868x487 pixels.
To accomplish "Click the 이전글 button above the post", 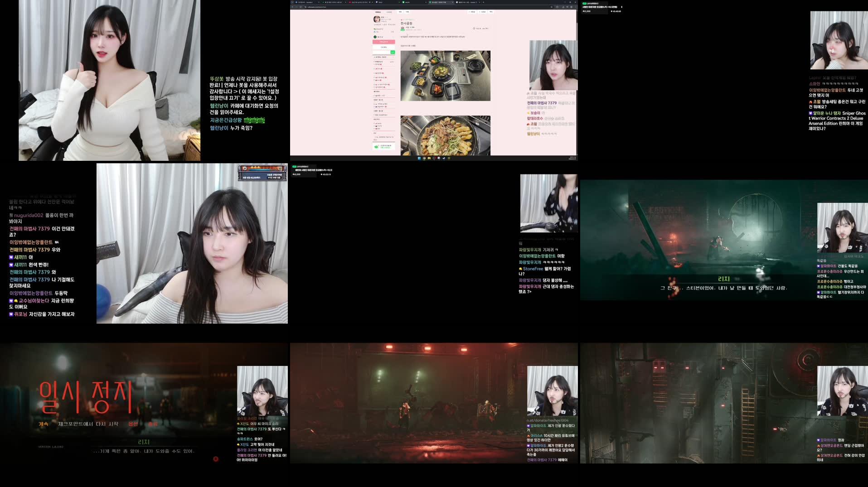I will point(472,12).
